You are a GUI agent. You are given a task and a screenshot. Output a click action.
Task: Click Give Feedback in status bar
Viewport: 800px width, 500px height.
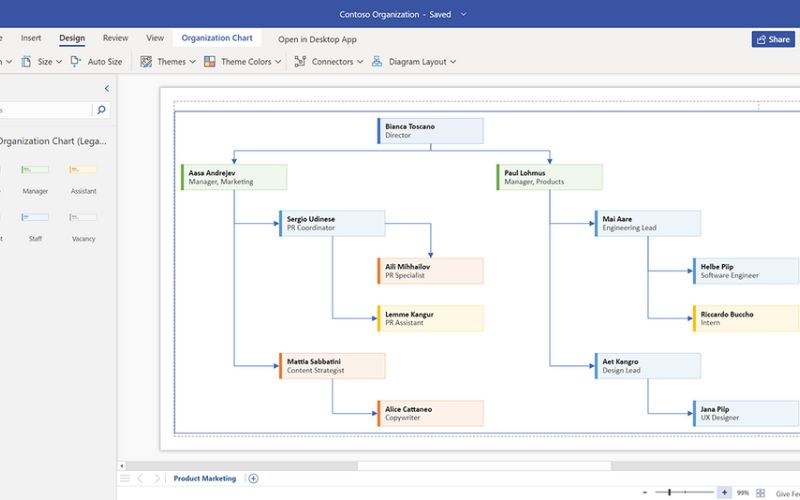click(x=787, y=493)
